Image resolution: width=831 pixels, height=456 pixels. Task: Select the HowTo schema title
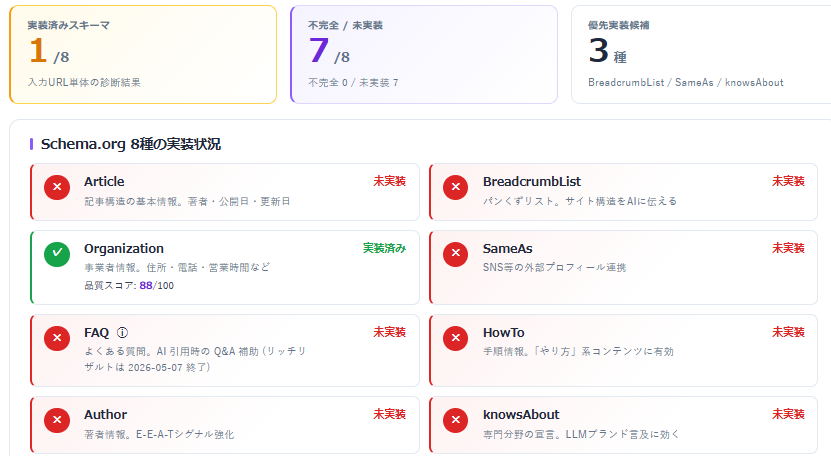(503, 332)
